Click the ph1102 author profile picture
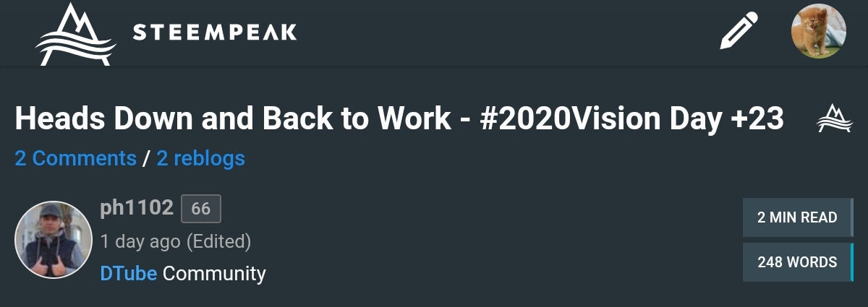 (53, 240)
